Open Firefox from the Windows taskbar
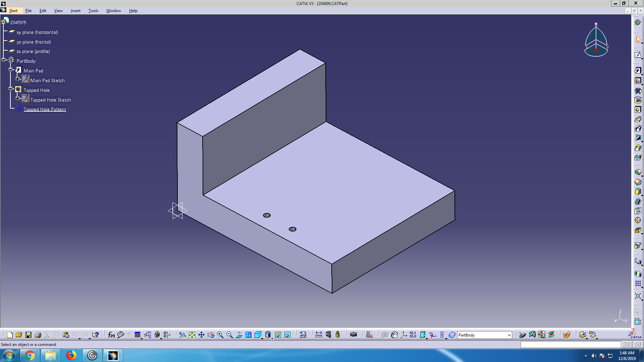 [71, 355]
